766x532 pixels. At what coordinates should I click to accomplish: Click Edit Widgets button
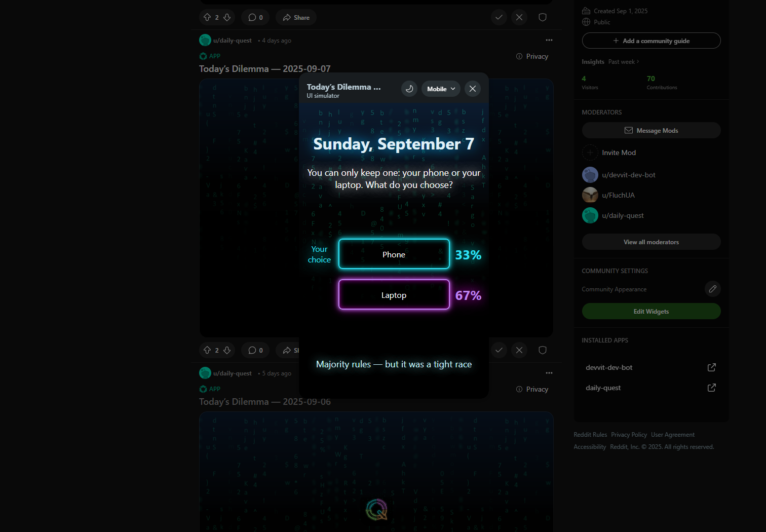pos(651,311)
